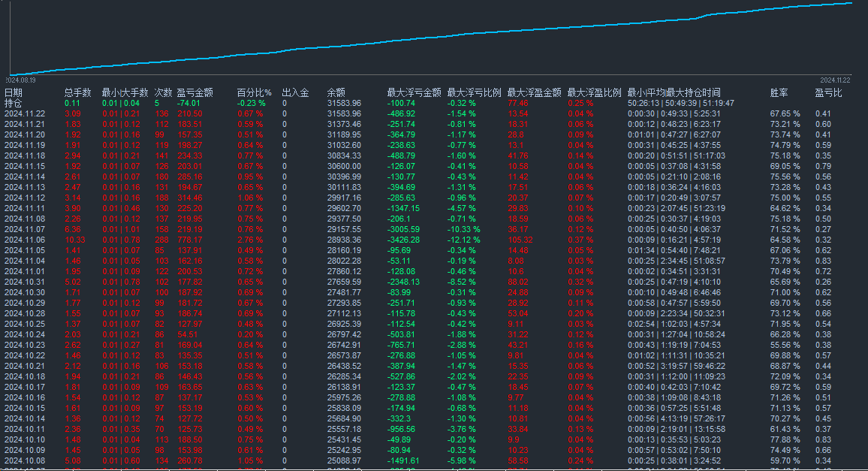868x471 pixels.
Task: Select the 2024.11.01 date row
Action: [25, 271]
